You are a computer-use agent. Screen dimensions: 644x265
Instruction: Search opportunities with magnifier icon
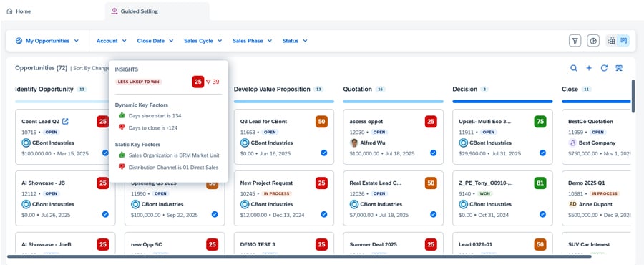pos(574,68)
